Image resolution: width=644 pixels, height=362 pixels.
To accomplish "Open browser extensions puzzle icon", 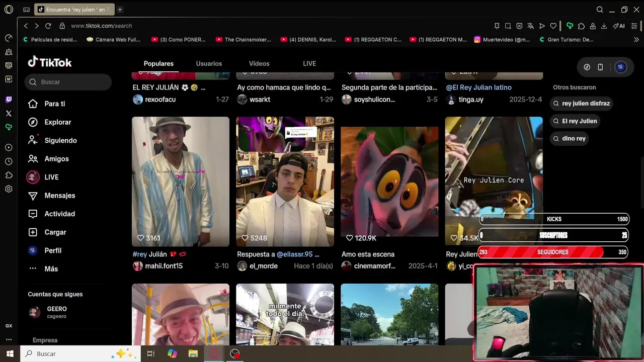I will 581,26.
